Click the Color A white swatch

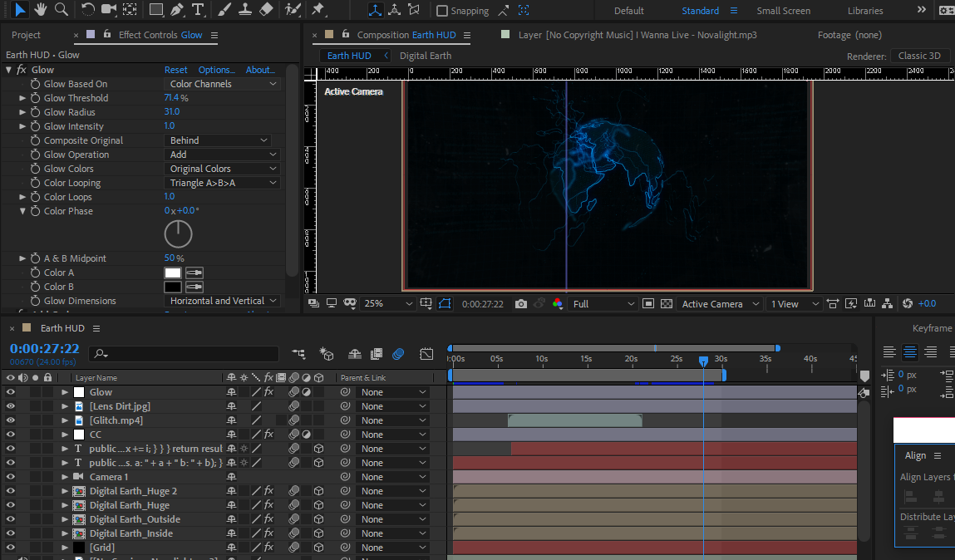coord(173,273)
